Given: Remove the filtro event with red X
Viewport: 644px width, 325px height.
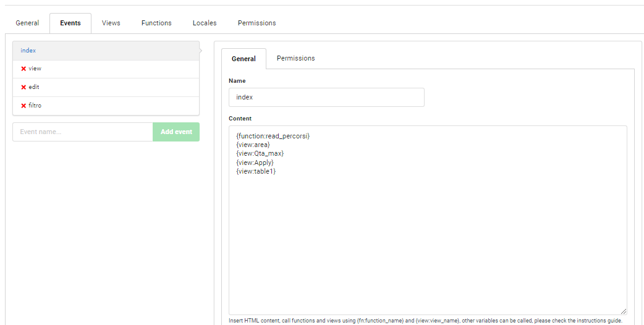Looking at the screenshot, I should pyautogui.click(x=23, y=106).
